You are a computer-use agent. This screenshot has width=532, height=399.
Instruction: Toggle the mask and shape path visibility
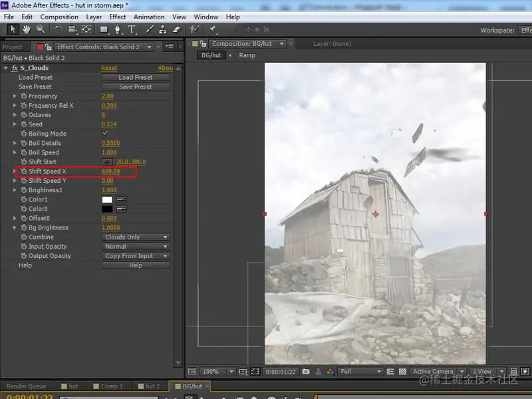coord(255,372)
